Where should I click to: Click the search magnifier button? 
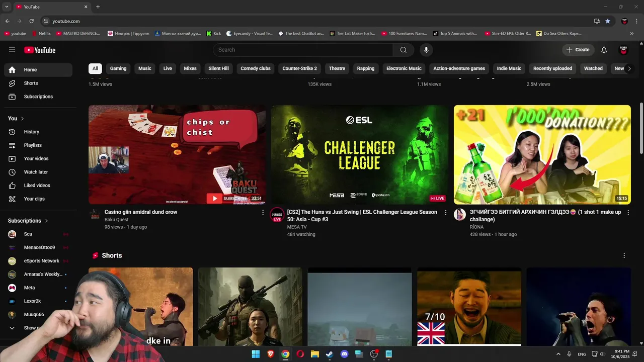(x=404, y=50)
